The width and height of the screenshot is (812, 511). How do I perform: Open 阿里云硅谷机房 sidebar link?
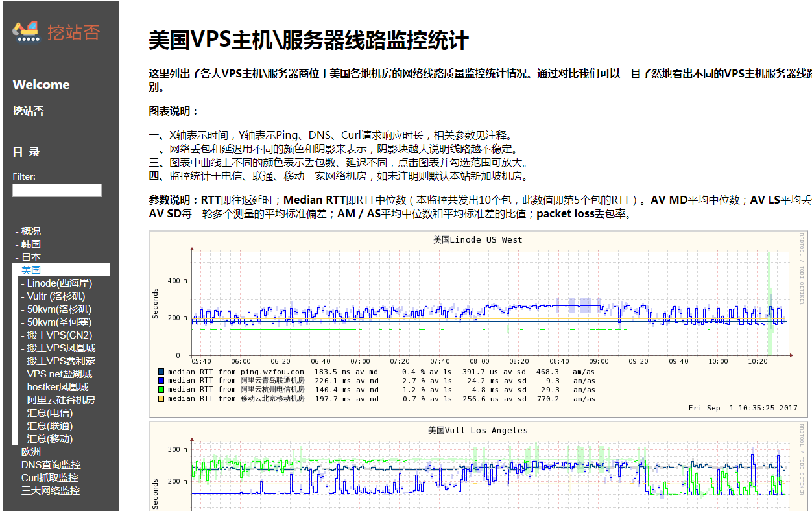(x=61, y=400)
